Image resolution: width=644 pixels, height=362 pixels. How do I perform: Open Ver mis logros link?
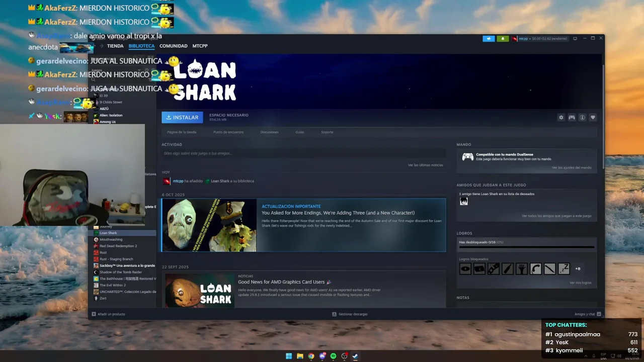581,283
